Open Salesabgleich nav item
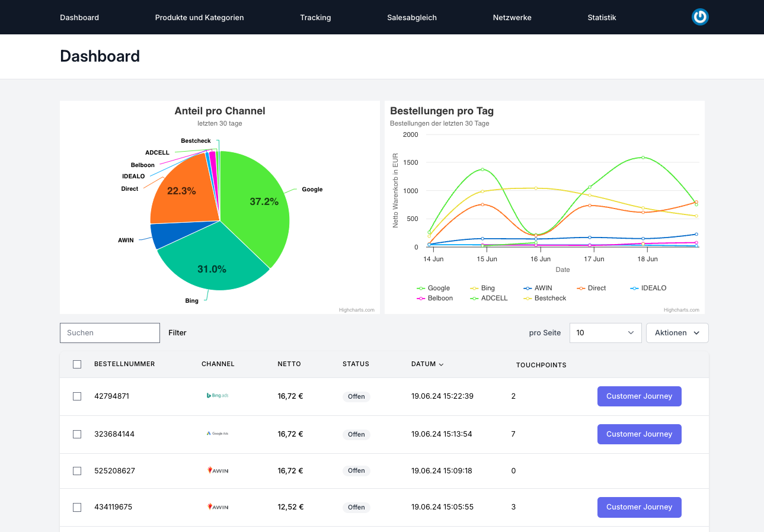764x532 pixels. click(x=412, y=17)
